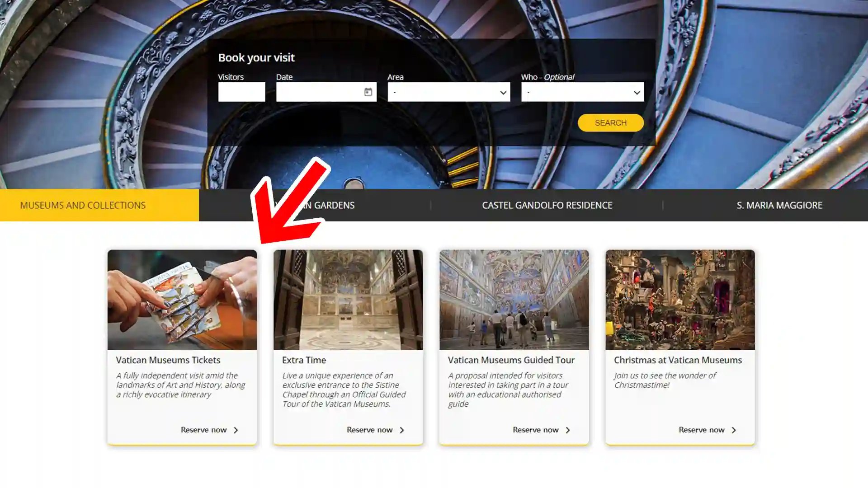Viewport: 868px width, 488px height.
Task: Expand the Area dropdown
Action: coord(449,92)
